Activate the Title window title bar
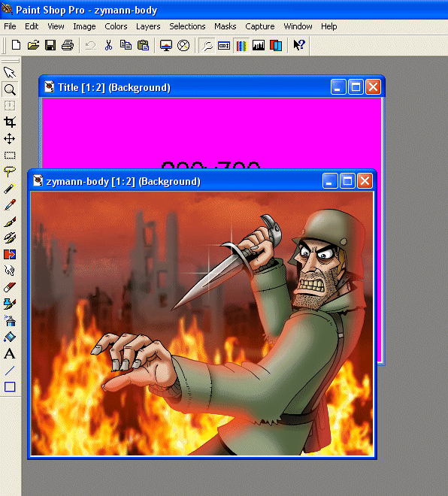The width and height of the screenshot is (448, 496). [x=212, y=87]
